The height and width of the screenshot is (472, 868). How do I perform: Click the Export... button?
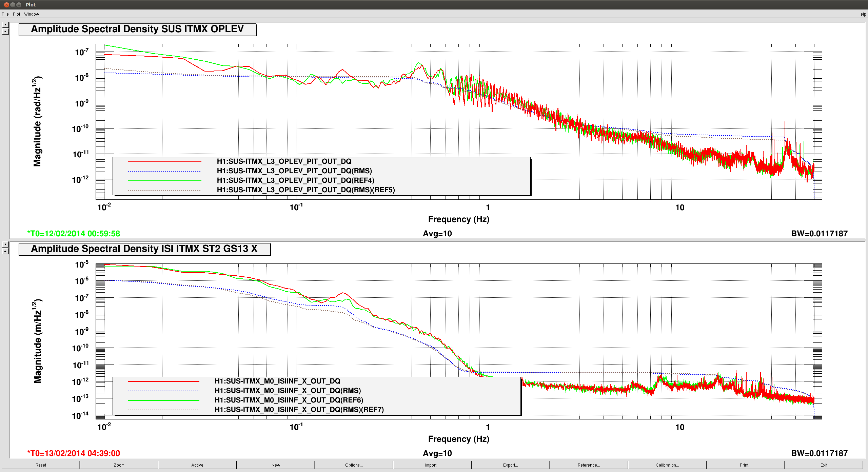pos(511,465)
